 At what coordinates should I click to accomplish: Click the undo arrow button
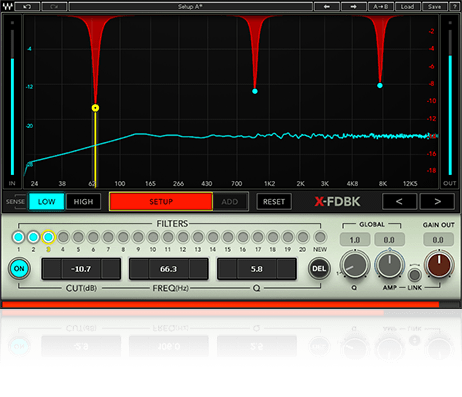27,6
